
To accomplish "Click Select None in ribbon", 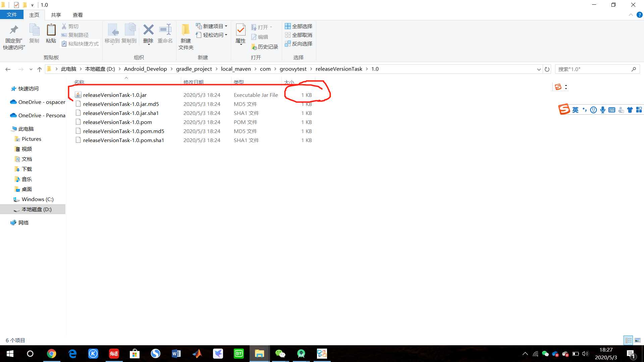I will 299,35.
